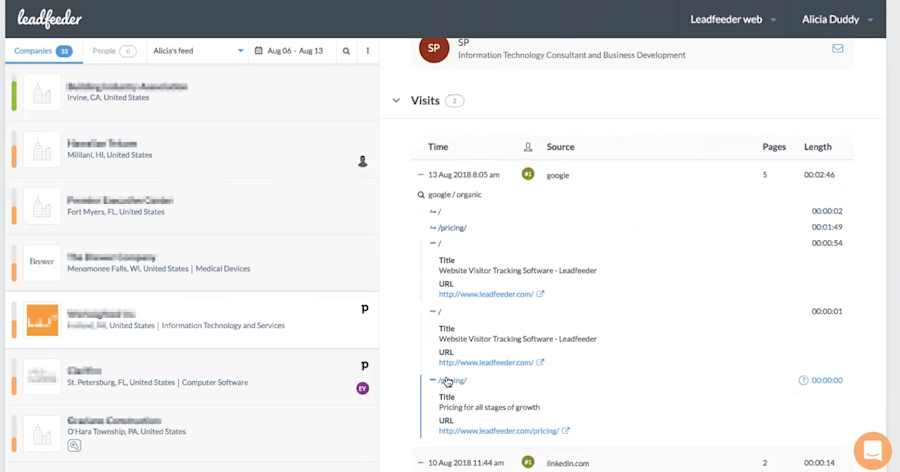Collapse the 13 Aug 2018 8:05 am visit
Image resolution: width=900 pixels, height=472 pixels.
421,175
